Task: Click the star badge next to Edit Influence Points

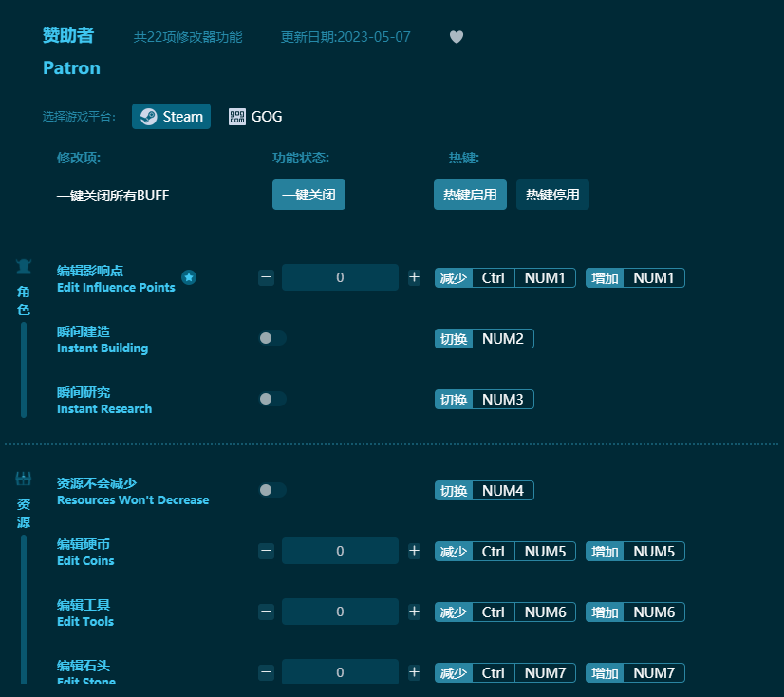Action: [x=189, y=278]
